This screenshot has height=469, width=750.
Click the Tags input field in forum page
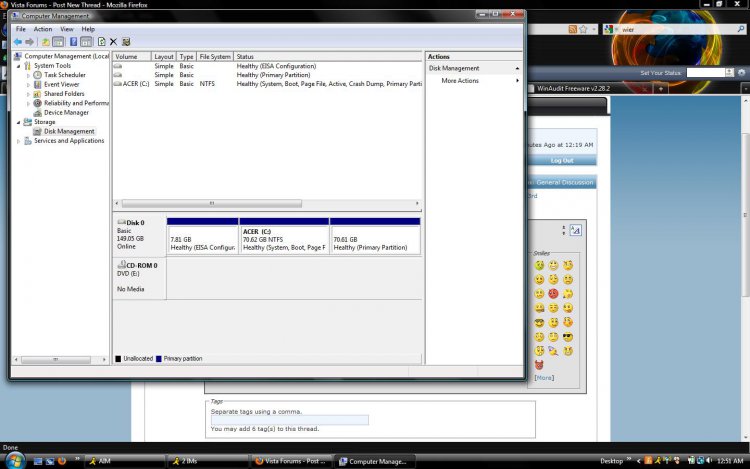[x=289, y=420]
